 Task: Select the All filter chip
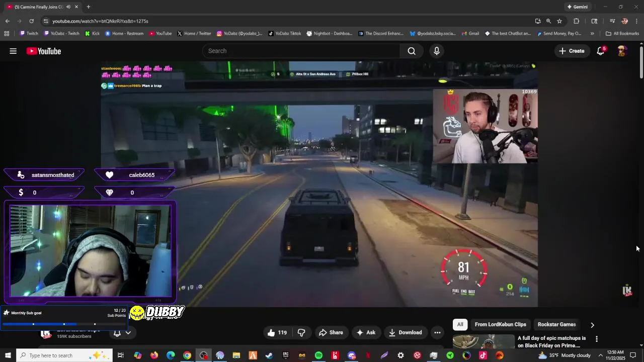click(x=460, y=324)
